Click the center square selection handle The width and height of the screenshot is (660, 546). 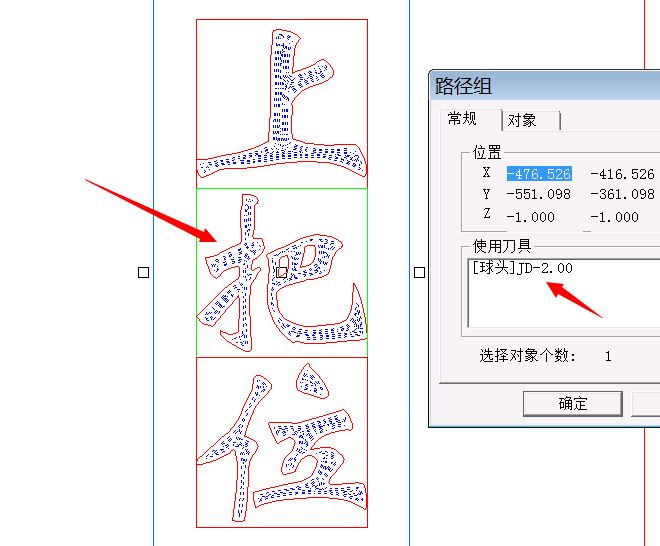282,273
